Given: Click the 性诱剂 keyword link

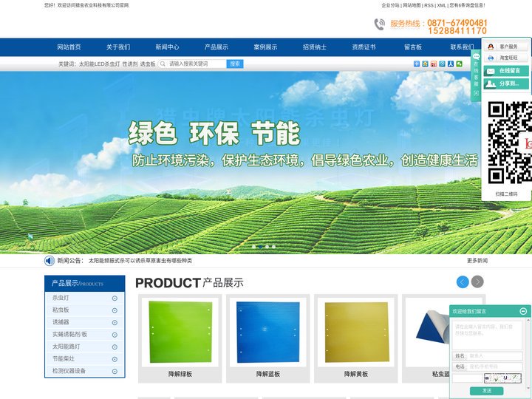Looking at the screenshot, I should [x=130, y=64].
